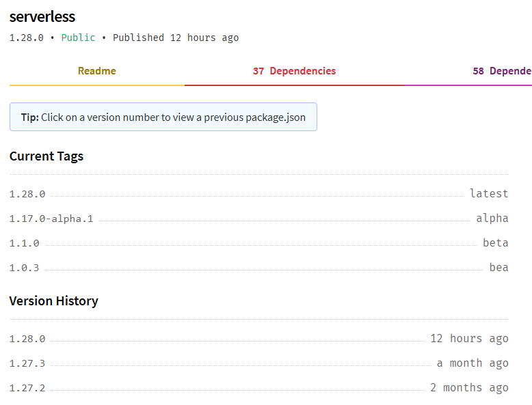Open version 1.27.3 link

pyautogui.click(x=27, y=363)
